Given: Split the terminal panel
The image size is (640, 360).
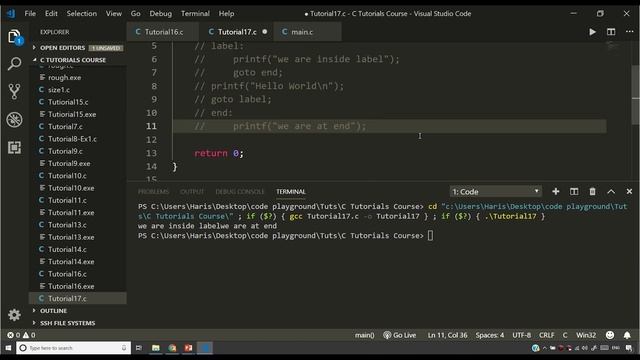Looking at the screenshot, I should tap(574, 191).
